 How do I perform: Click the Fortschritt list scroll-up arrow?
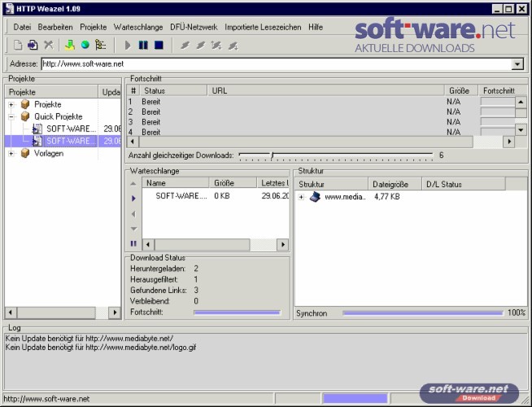(521, 102)
